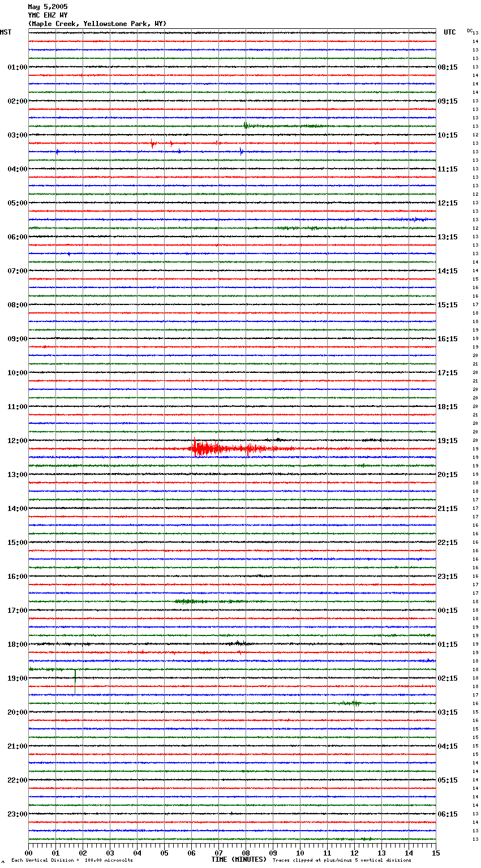The image size is (481, 868).
Task: Select the 03:00 MST hour label
Action: point(18,135)
